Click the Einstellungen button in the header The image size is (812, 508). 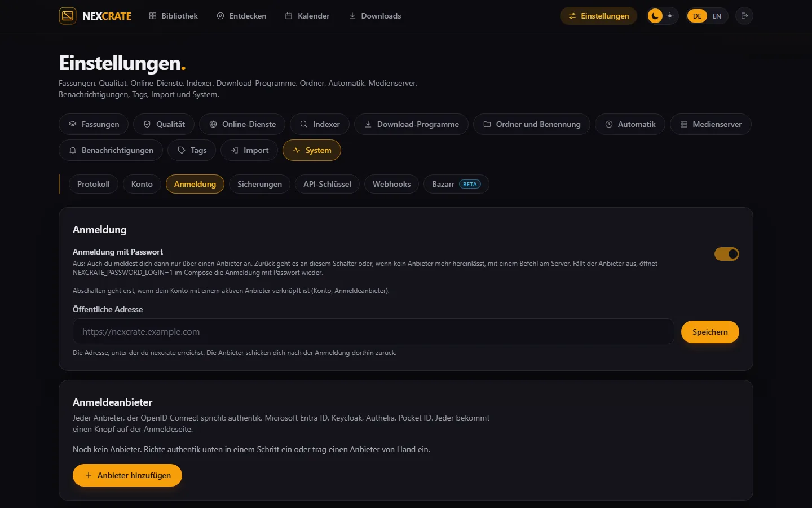598,16
